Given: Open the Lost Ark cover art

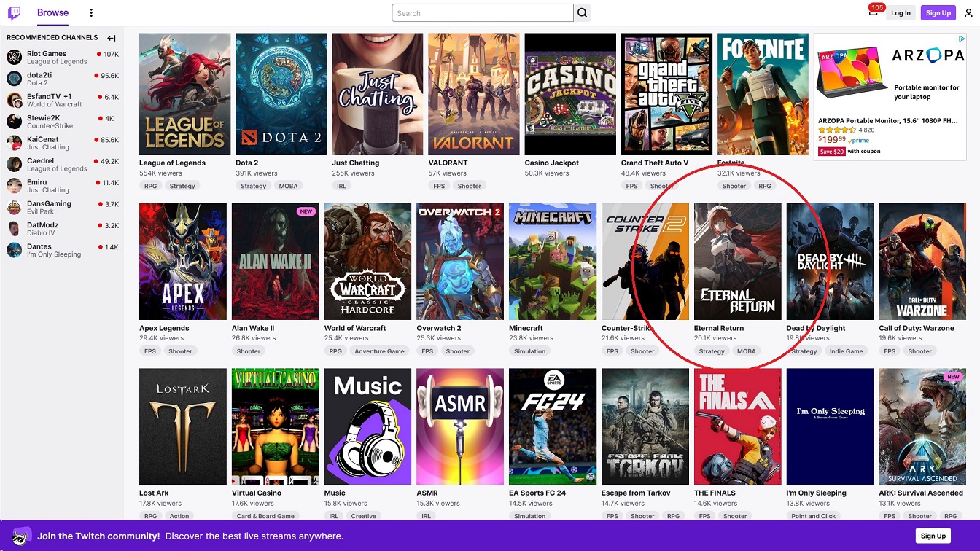Looking at the screenshot, I should click(183, 426).
